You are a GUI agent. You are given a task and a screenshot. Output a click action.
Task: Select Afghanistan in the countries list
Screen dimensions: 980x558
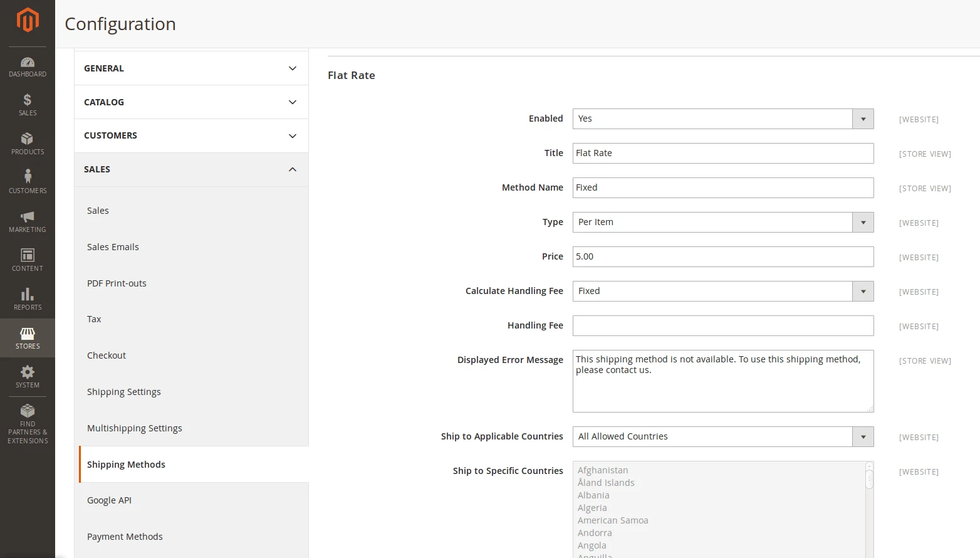pyautogui.click(x=603, y=470)
